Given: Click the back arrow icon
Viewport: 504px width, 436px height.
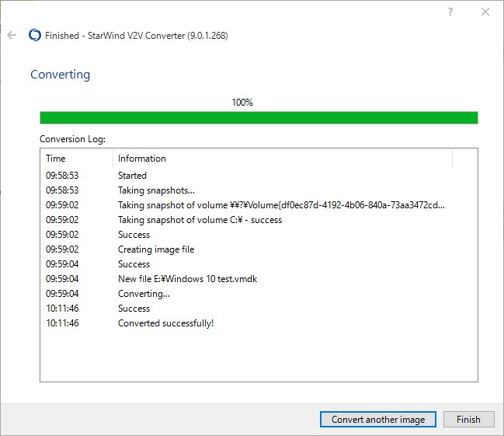Looking at the screenshot, I should [12, 35].
